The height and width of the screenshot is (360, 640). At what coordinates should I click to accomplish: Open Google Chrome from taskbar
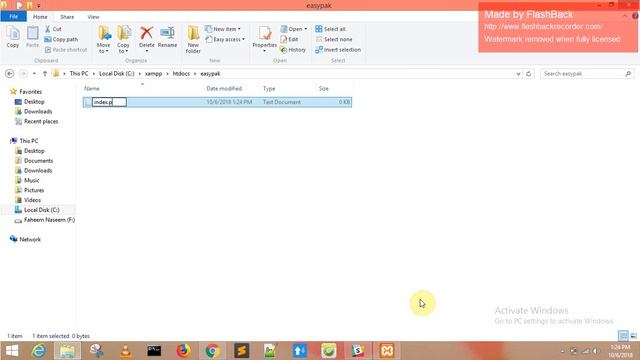[212, 351]
